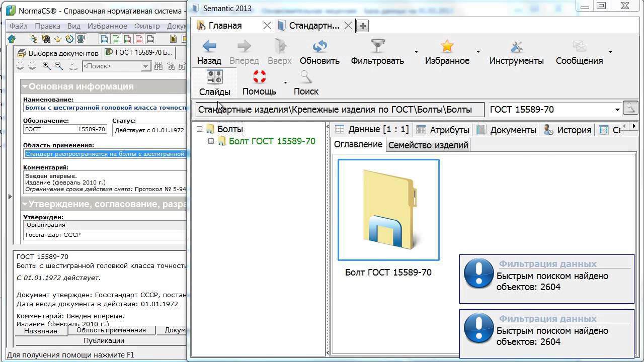Open Помощь help lifebuoy
644x362 pixels.
259,83
